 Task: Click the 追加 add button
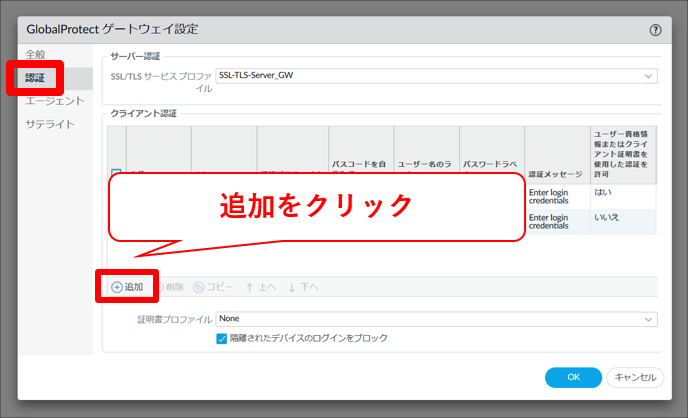click(x=127, y=287)
